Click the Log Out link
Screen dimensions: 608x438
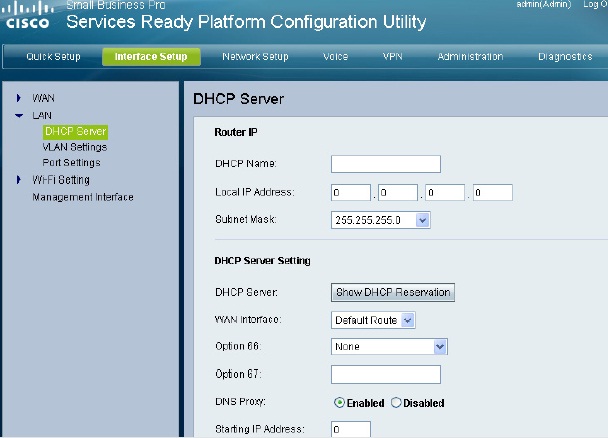[x=595, y=4]
